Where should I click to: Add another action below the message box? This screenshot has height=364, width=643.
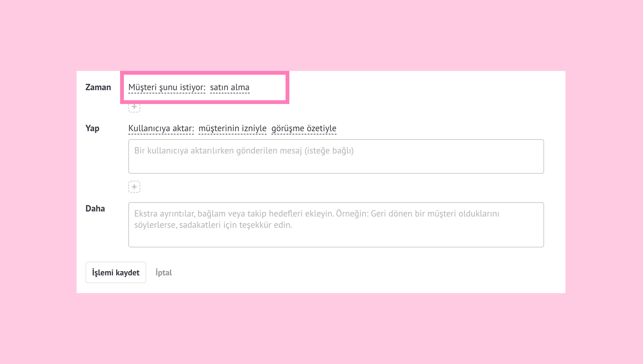134,187
